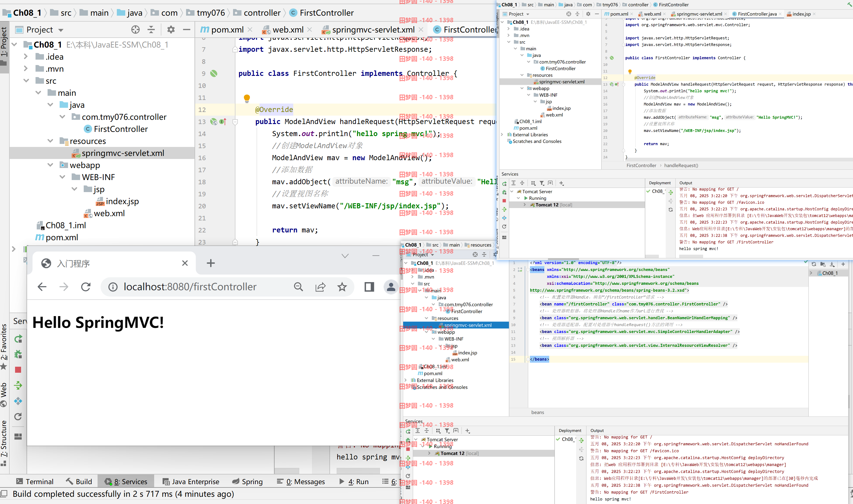Click 7: Structure side strip button
Screen dimensions: 853x504
(x=4, y=443)
